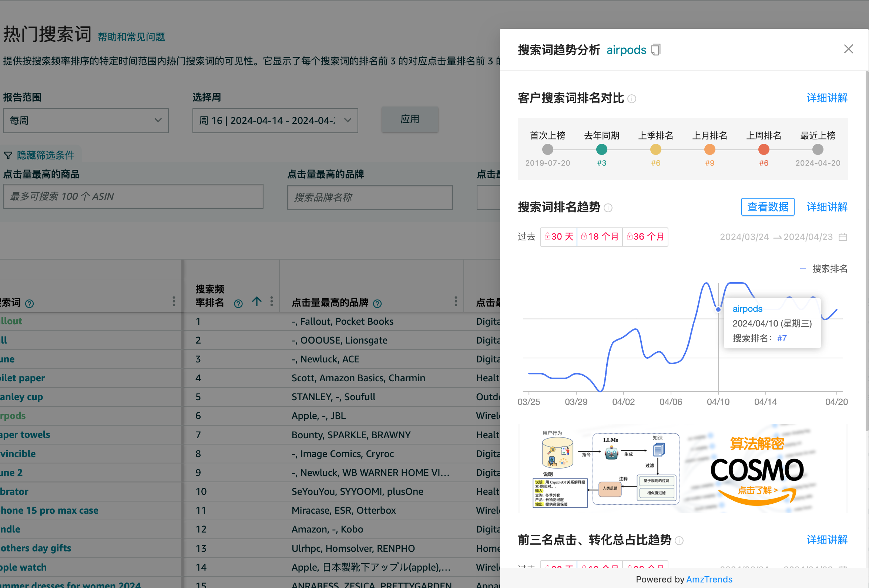Click the 上周排名 red rank dot
The image size is (869, 588).
coord(764,149)
